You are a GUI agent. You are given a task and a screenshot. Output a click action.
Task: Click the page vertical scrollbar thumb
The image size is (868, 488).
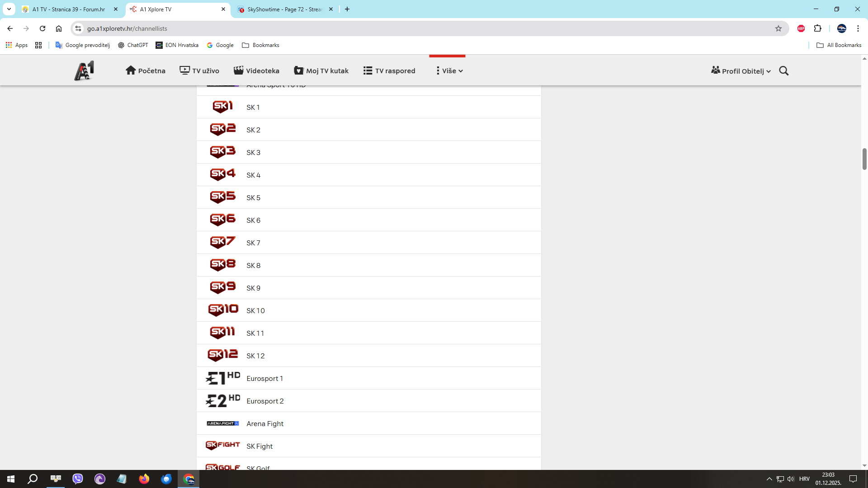click(864, 159)
